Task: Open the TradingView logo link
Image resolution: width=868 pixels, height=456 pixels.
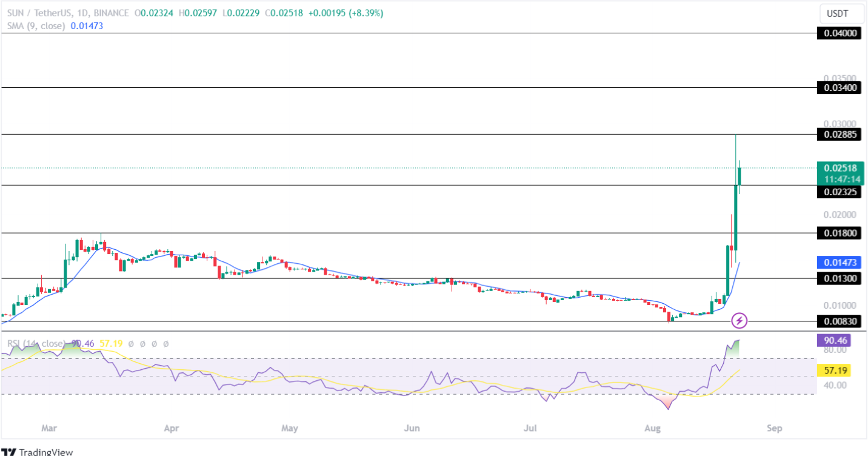Action: coord(38,452)
